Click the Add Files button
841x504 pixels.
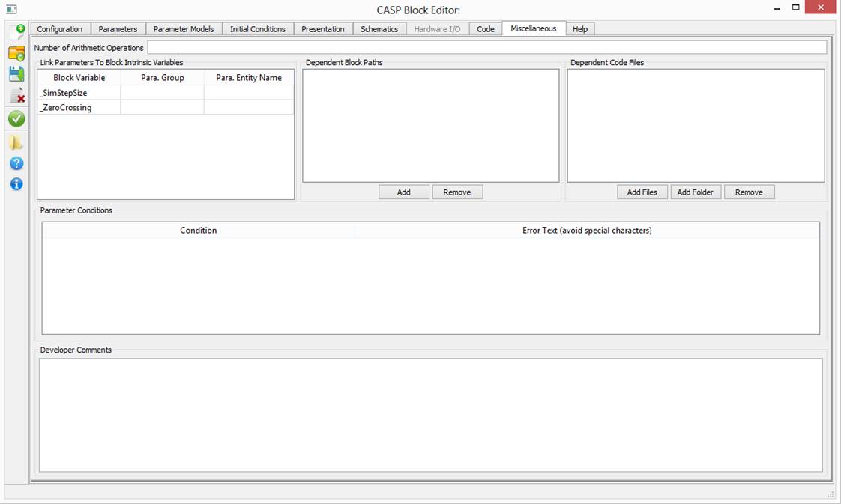pos(642,192)
